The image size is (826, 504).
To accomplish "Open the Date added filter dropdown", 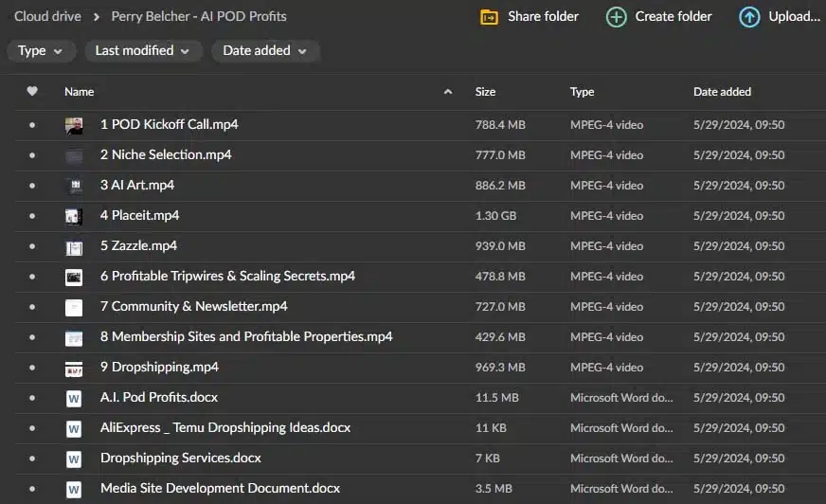I will 265,50.
